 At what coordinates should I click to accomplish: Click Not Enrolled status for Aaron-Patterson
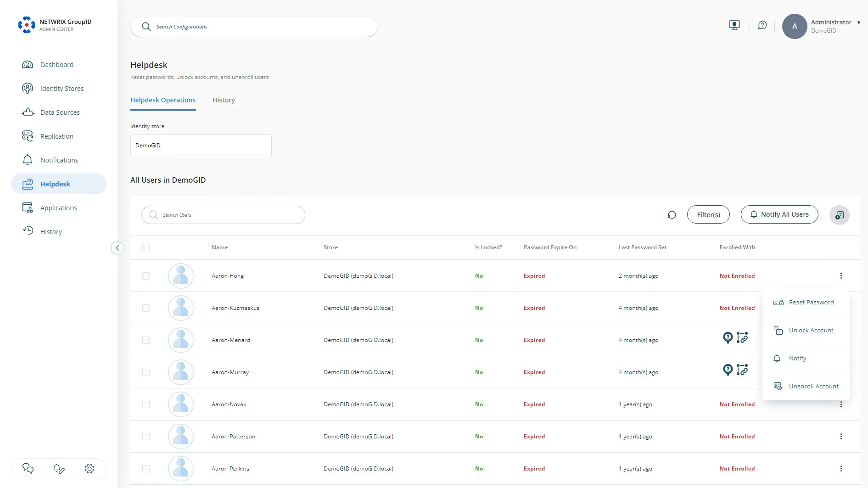pyautogui.click(x=737, y=437)
